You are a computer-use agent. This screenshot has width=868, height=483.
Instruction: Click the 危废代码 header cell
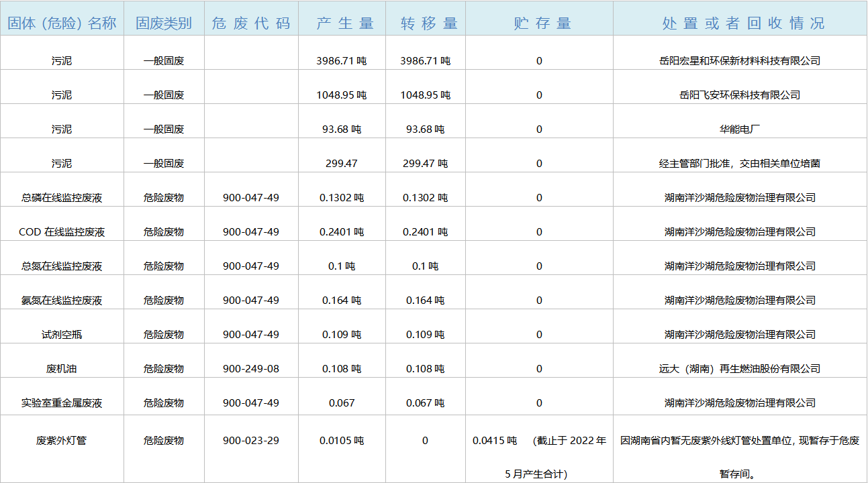click(251, 23)
